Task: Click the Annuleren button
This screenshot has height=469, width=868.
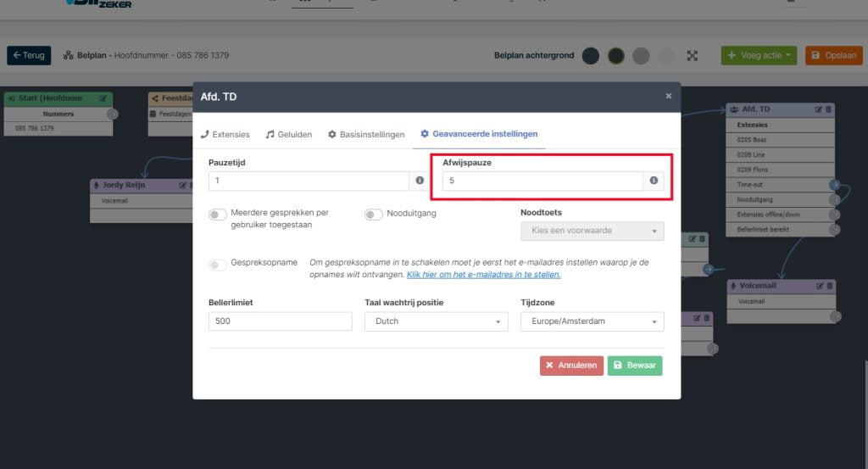Action: 571,366
